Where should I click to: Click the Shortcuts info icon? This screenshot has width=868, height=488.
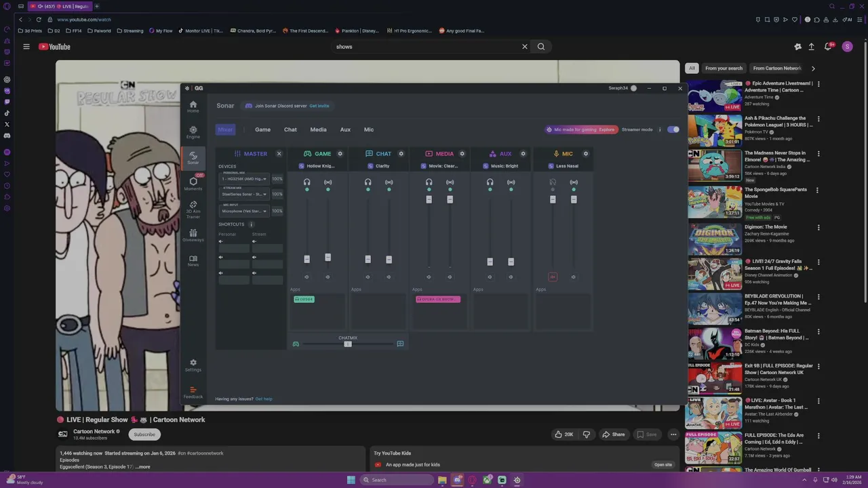(x=251, y=224)
